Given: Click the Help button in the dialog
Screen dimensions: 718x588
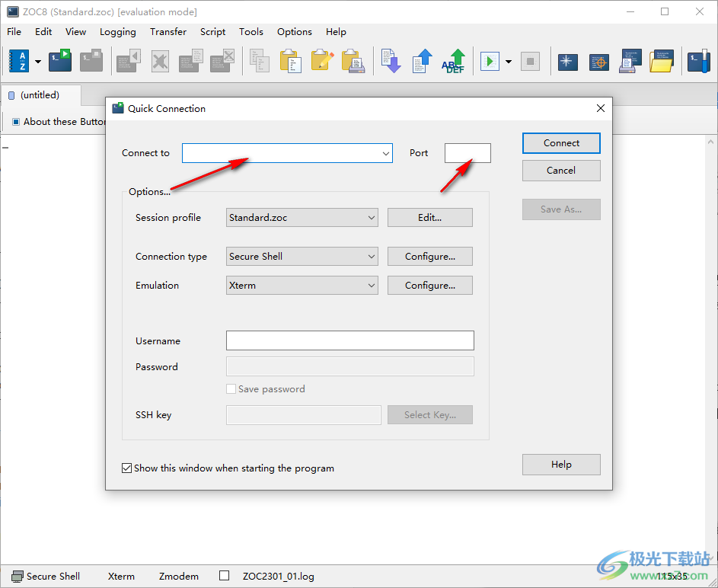Looking at the screenshot, I should (561, 465).
